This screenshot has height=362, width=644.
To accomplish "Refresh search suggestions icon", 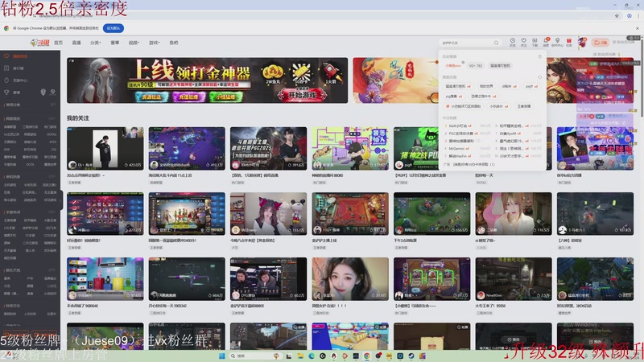I will point(539,77).
